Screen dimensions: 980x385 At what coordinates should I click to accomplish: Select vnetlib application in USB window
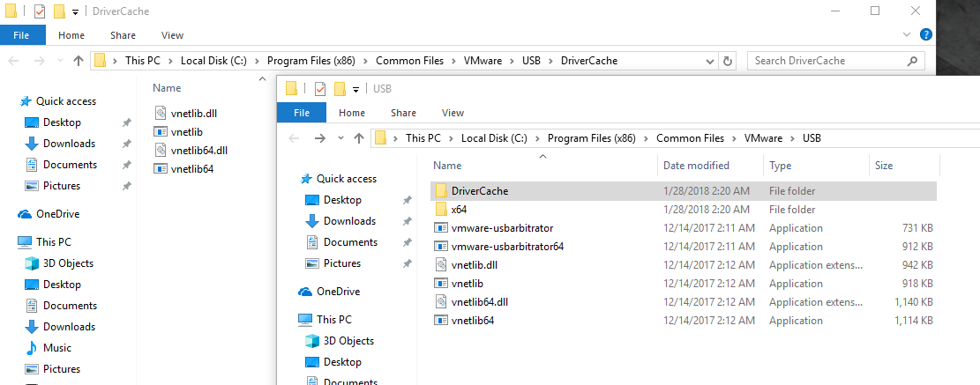click(x=467, y=284)
